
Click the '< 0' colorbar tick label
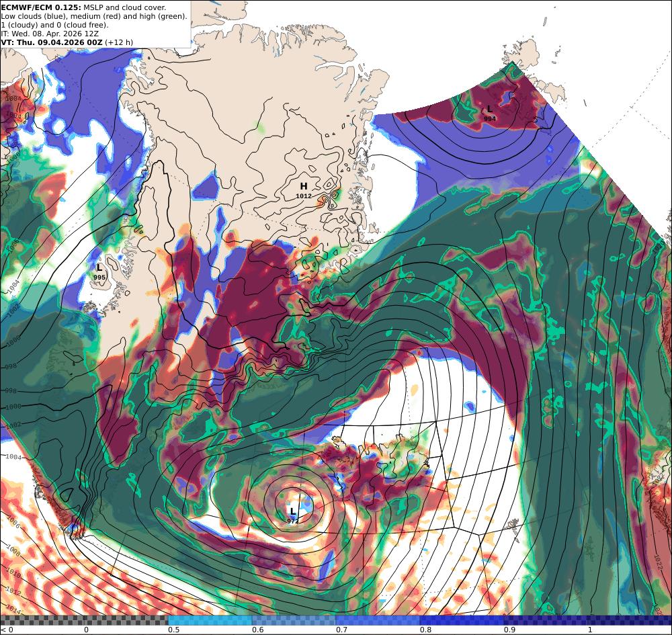tap(7, 630)
